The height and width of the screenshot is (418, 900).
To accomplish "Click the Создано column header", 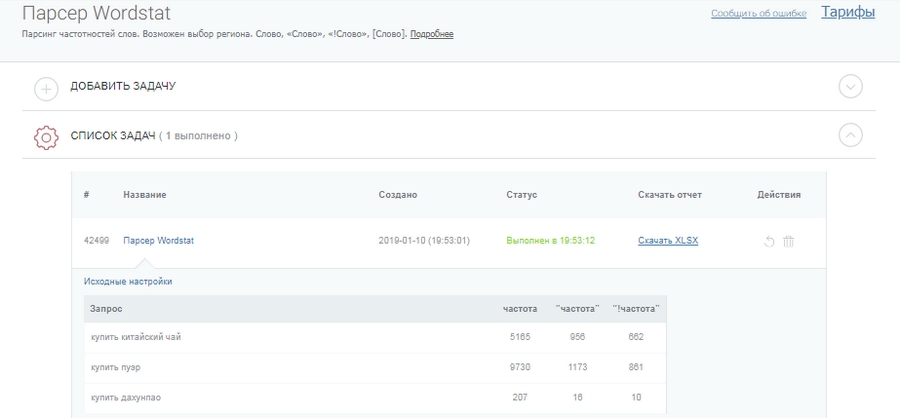I will tap(398, 195).
